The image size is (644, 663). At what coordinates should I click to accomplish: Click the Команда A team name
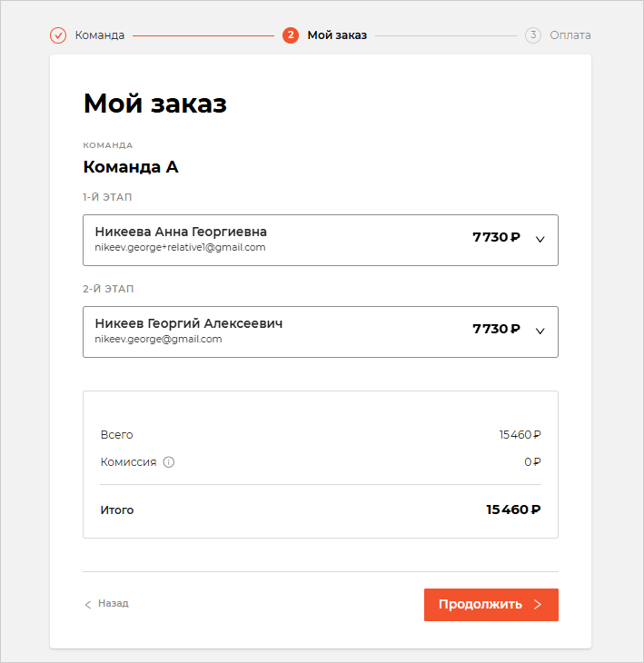tap(131, 167)
